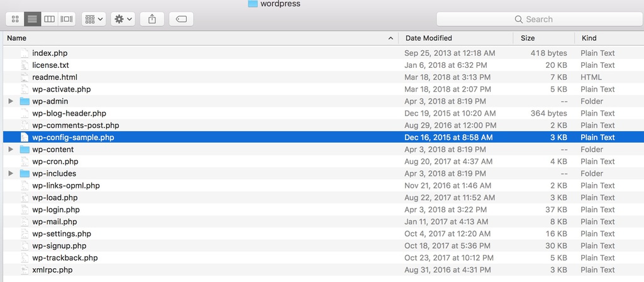Click the Edit Tags button
This screenshot has height=282, width=644.
pyautogui.click(x=181, y=19)
